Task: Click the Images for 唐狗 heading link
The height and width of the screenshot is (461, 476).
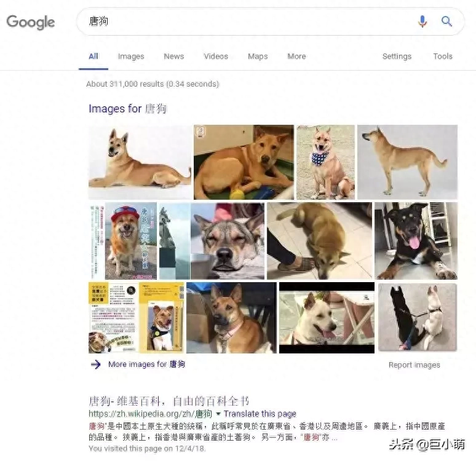Action: pos(127,109)
